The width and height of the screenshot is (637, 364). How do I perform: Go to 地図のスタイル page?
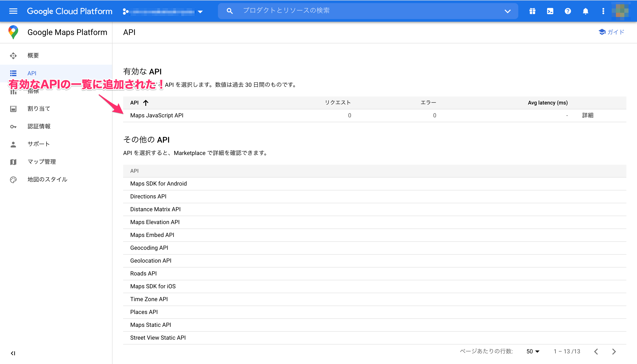click(47, 179)
